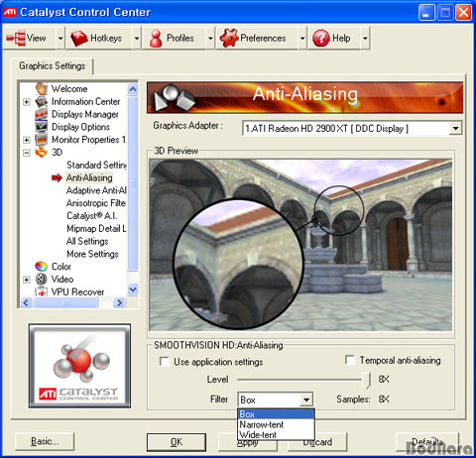Open the View toolbar icon
The image size is (476, 458).
(x=16, y=38)
